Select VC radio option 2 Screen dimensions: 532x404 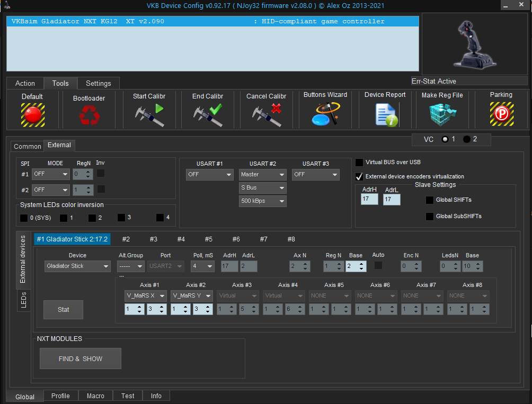[x=467, y=139]
